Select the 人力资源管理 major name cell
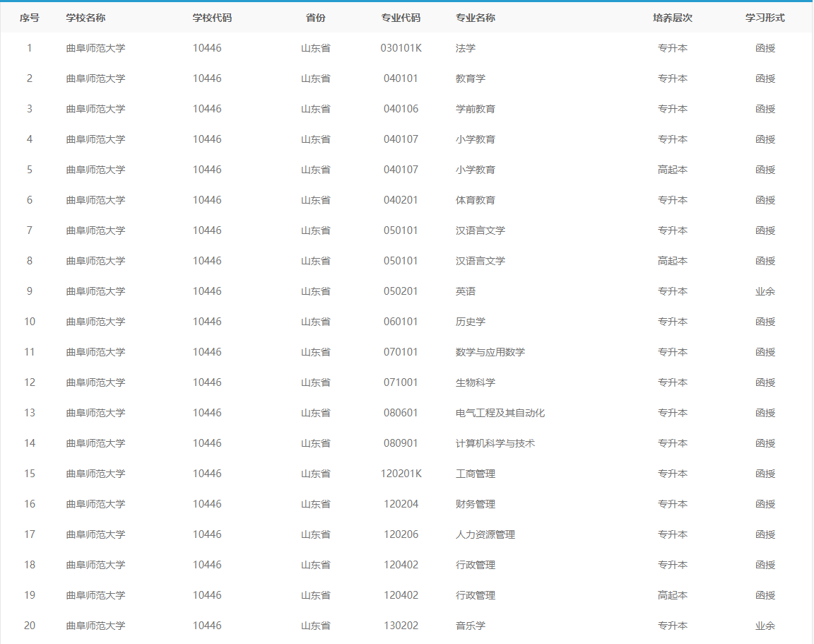Image resolution: width=814 pixels, height=644 pixels. pos(485,534)
